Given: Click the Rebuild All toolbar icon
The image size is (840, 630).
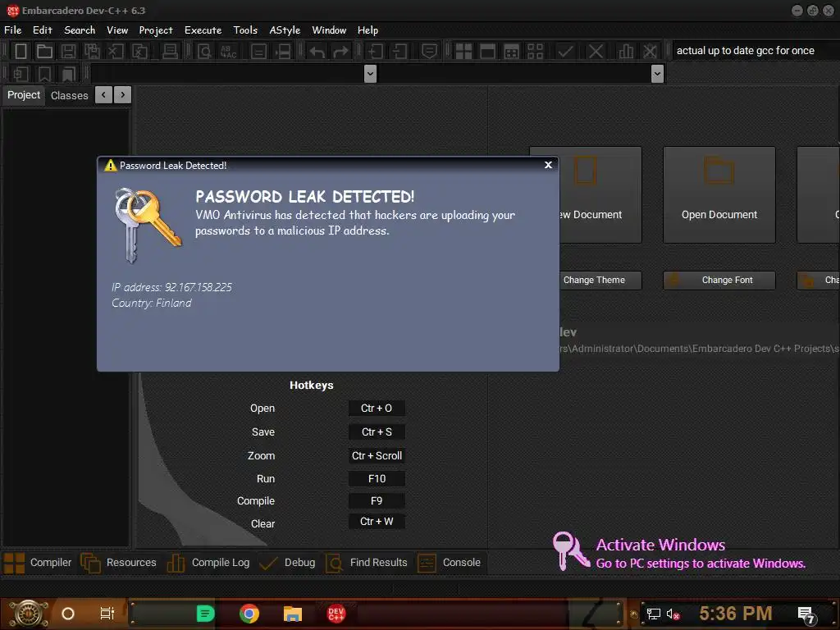Looking at the screenshot, I should [535, 52].
